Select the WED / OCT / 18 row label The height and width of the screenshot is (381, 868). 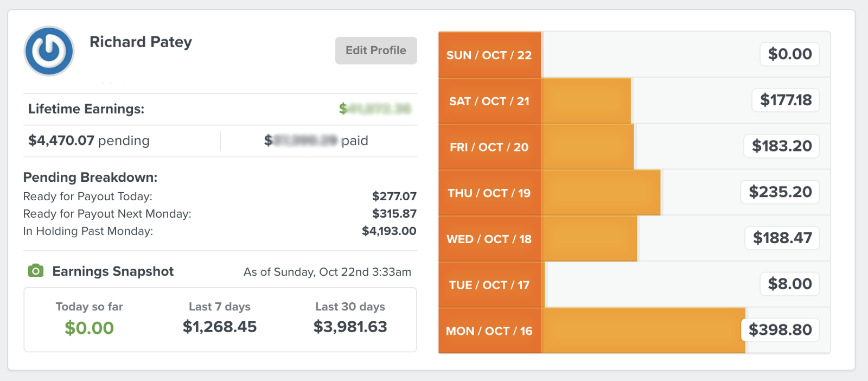pos(489,239)
